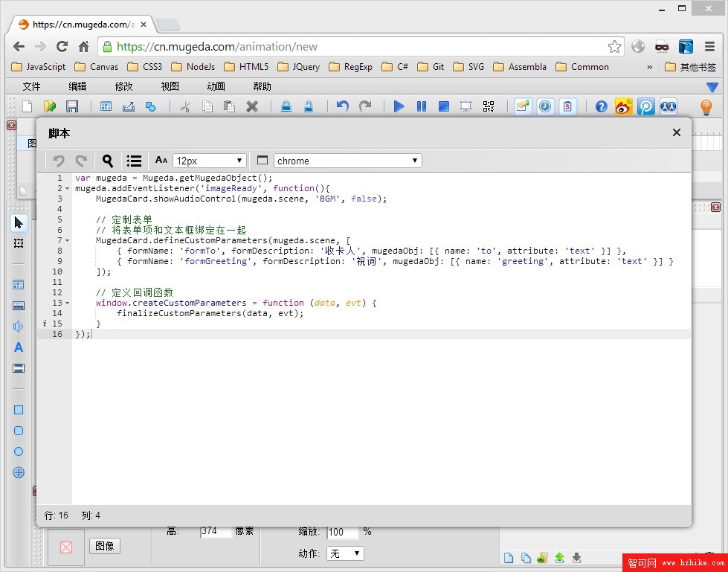This screenshot has width=728, height=572.
Task: Click the QR code icon in toolbar
Action: click(x=489, y=106)
